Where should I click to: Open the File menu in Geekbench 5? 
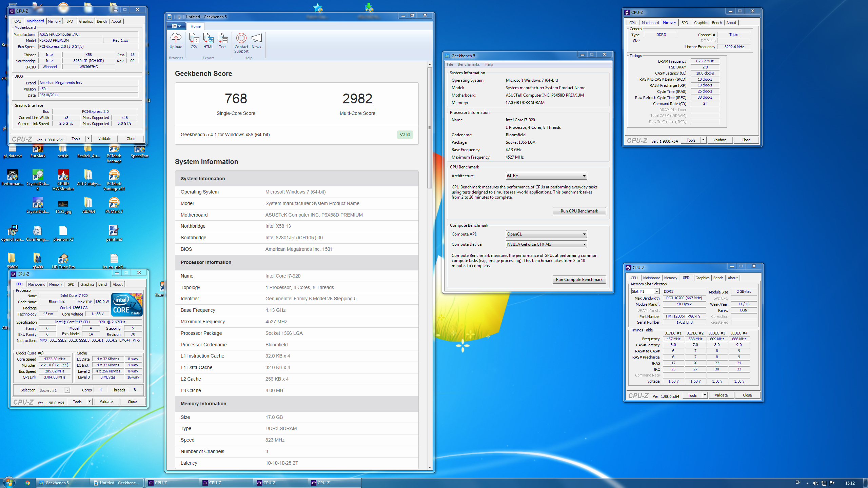450,64
